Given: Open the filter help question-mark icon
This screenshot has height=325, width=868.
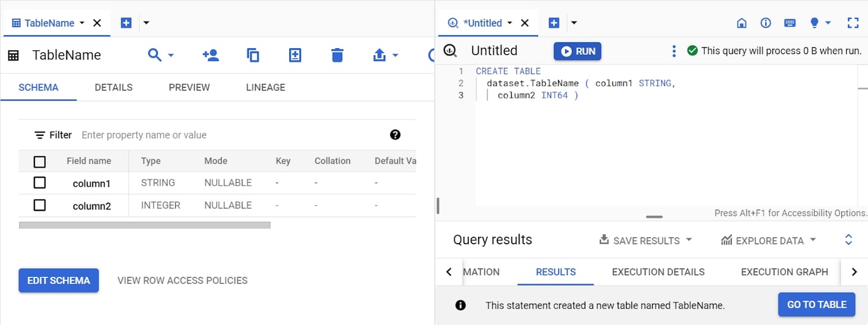Looking at the screenshot, I should (395, 135).
